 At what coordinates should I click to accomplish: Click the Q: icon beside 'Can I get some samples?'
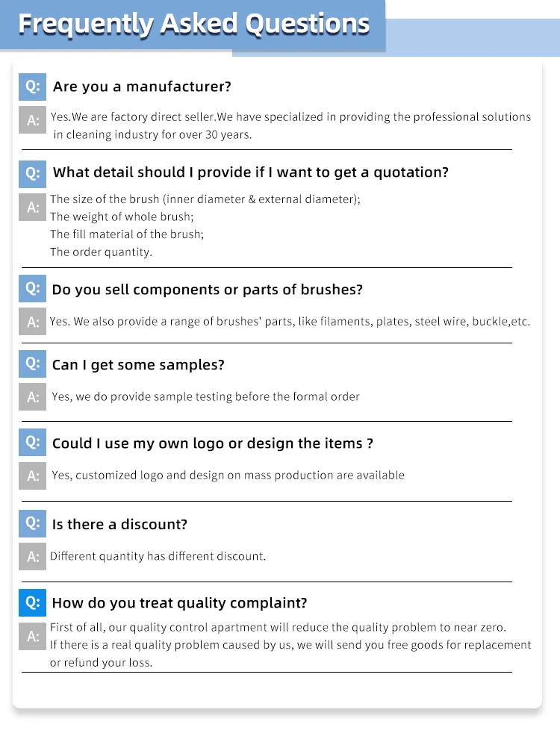[x=32, y=364]
